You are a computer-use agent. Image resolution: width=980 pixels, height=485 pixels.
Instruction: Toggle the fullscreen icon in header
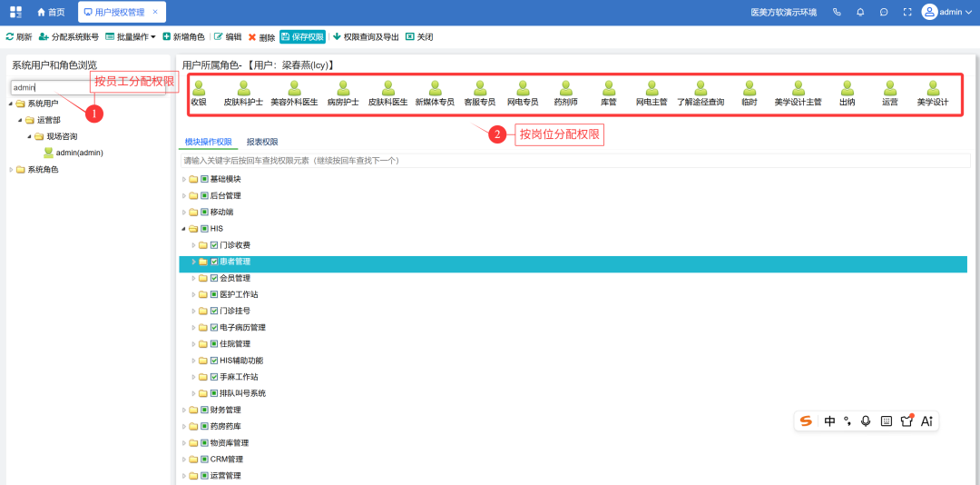907,12
